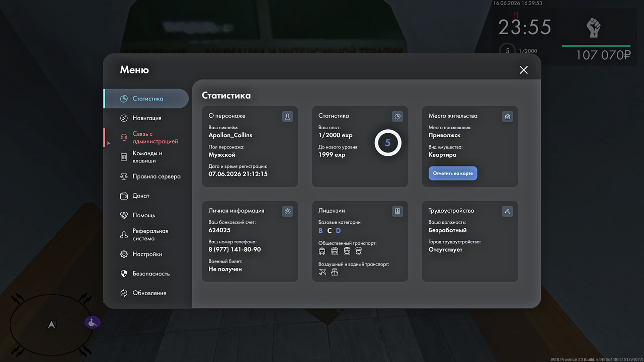Open the Правила сервера section

click(146, 176)
